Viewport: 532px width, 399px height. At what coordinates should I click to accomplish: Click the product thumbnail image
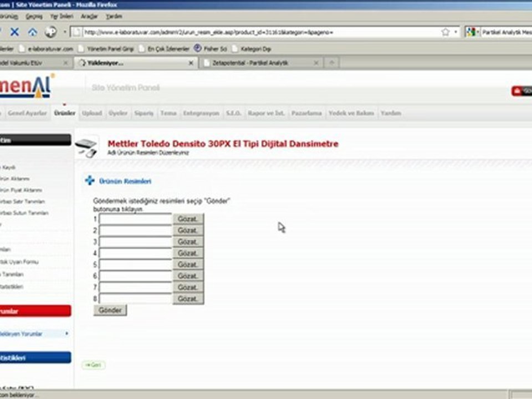[86, 147]
